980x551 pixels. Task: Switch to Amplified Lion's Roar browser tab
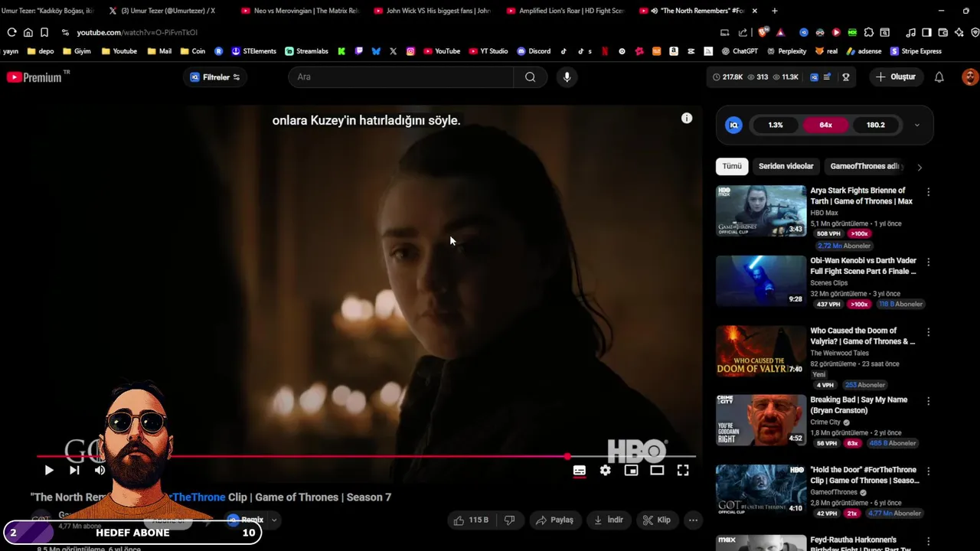(x=565, y=11)
